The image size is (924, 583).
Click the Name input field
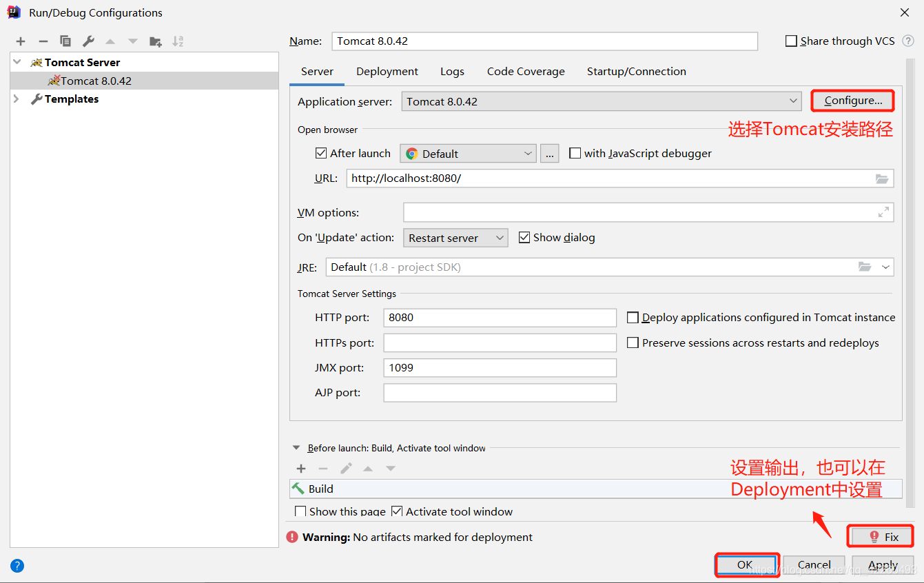(544, 41)
